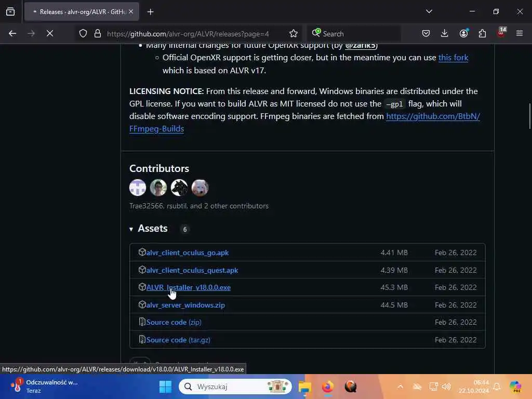Open fourth contributor's white animal avatar
Screen dimensions: 532x399
(x=200, y=188)
